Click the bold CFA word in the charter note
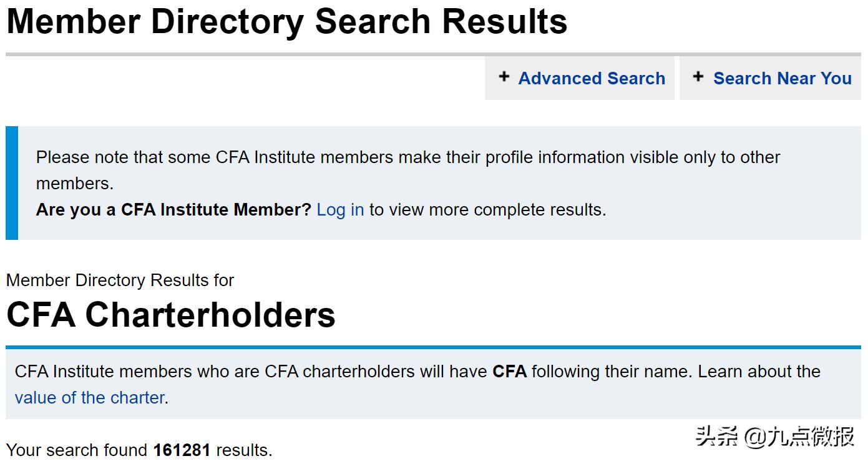 509,372
